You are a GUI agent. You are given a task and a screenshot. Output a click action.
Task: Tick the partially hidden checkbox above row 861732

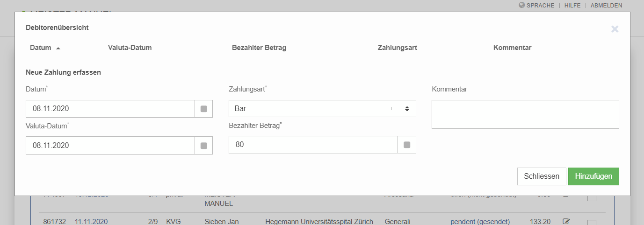[x=592, y=198]
